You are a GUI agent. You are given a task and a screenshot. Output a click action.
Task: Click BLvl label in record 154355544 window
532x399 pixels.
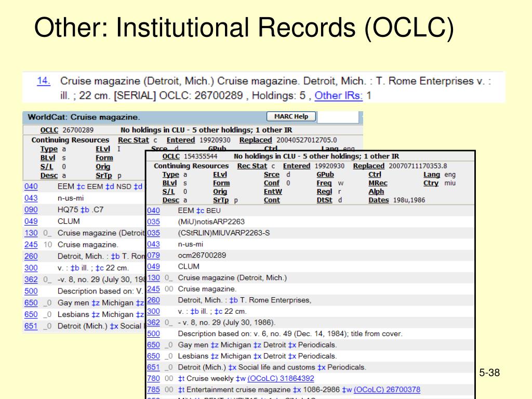coord(170,183)
